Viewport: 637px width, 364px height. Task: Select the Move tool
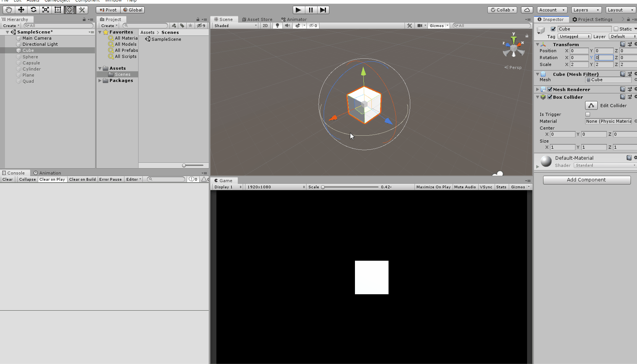pos(21,10)
